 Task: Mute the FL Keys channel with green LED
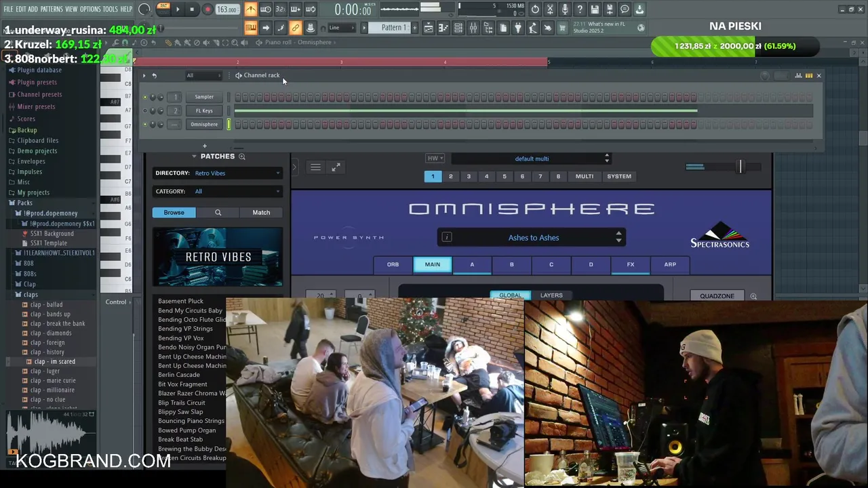tap(144, 110)
